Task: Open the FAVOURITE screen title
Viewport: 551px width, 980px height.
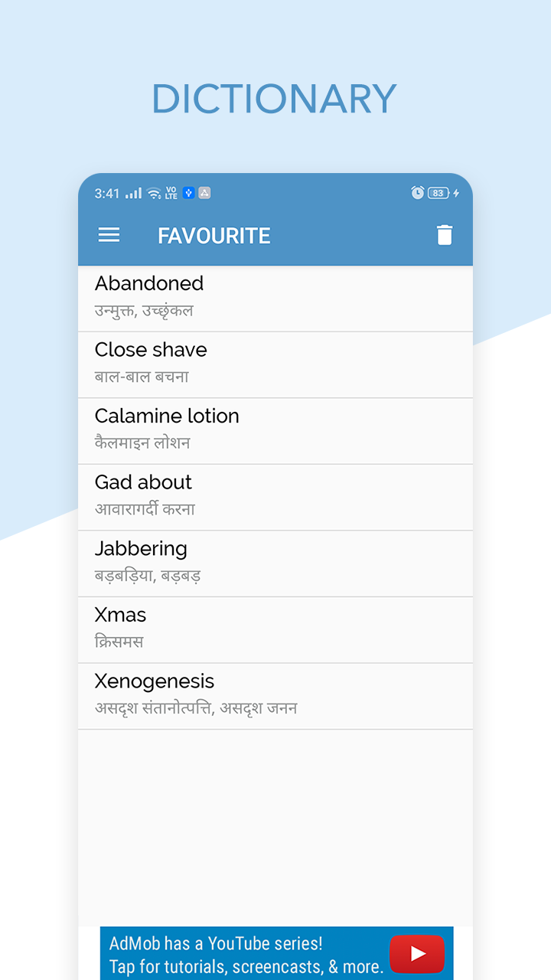Action: [x=214, y=235]
